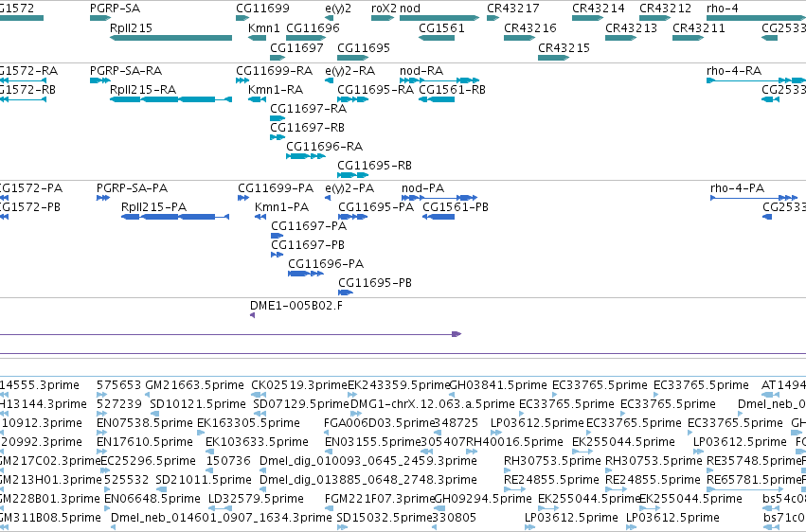Screen dimensions: 806x532
Task: Select the CR43211 gene label
Action: click(x=699, y=27)
